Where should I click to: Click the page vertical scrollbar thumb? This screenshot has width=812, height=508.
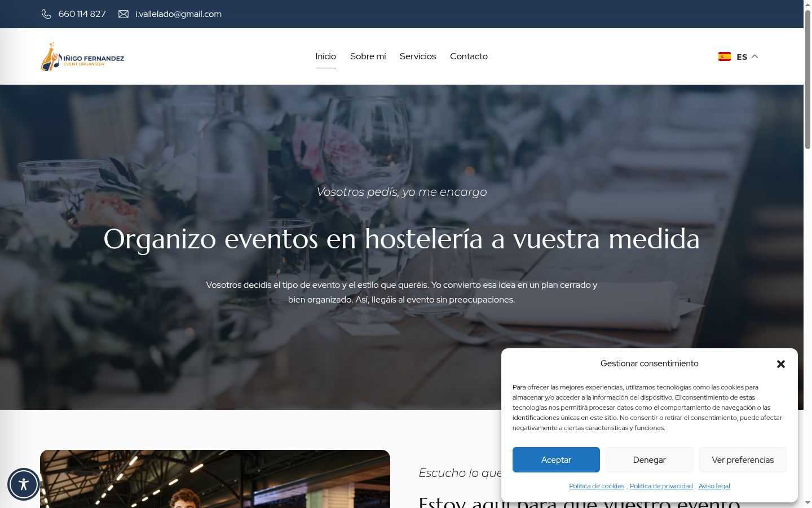[x=807, y=79]
